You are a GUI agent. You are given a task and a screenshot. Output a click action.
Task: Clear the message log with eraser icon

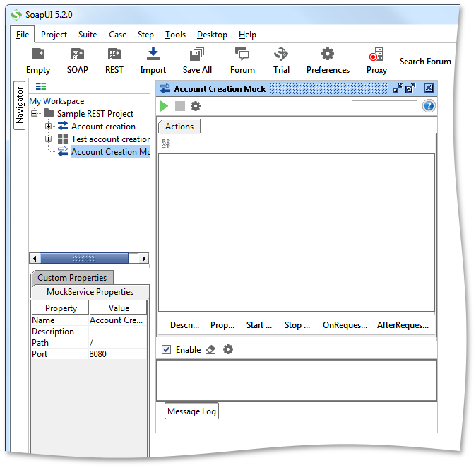(210, 349)
